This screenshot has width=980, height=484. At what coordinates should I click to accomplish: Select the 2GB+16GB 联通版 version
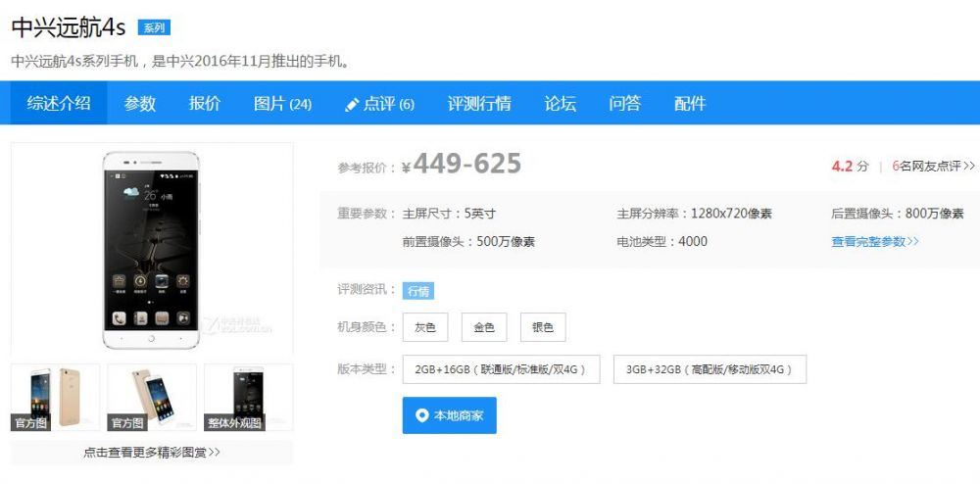(x=501, y=369)
